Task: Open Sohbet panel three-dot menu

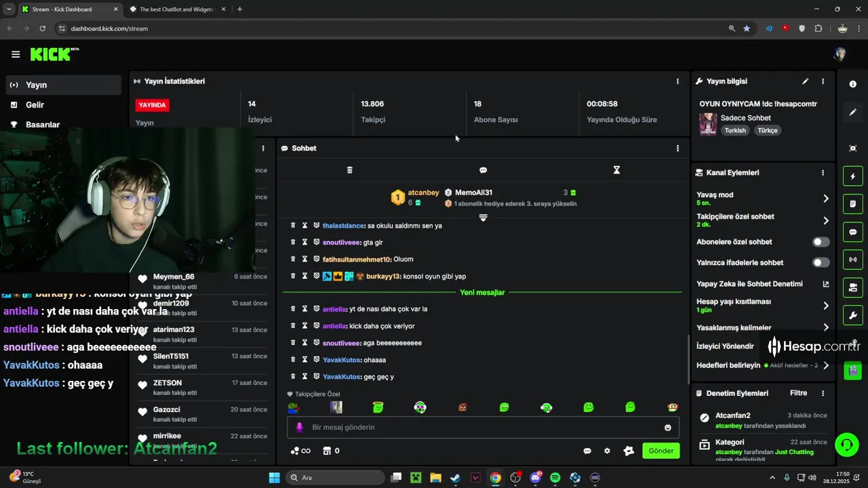Action: (677, 148)
